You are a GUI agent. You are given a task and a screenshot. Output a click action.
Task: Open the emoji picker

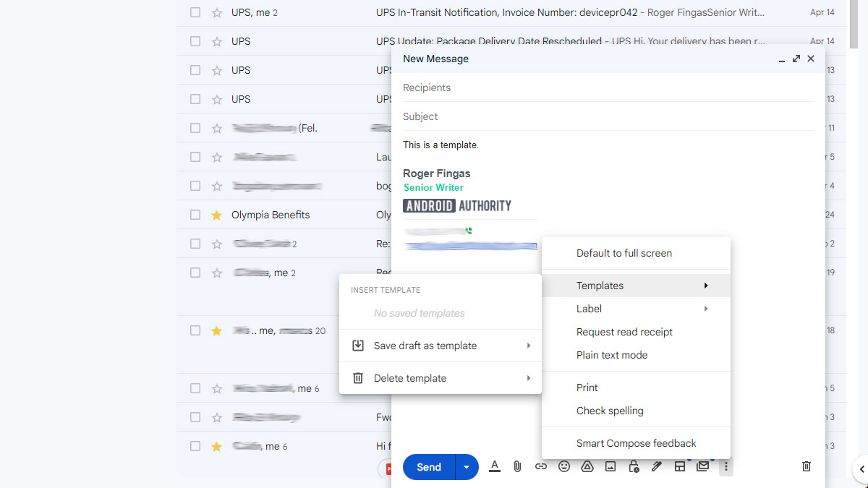pos(564,466)
